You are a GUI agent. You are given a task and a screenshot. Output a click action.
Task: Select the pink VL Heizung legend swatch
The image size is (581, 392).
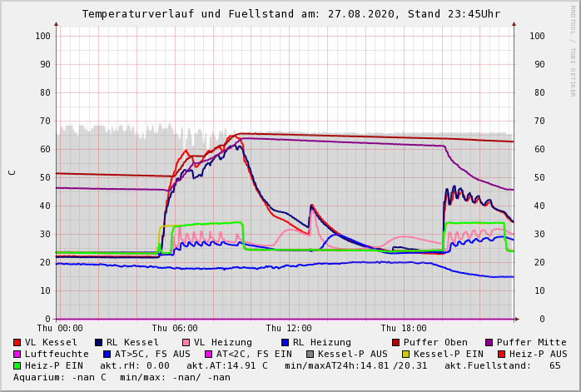186,342
